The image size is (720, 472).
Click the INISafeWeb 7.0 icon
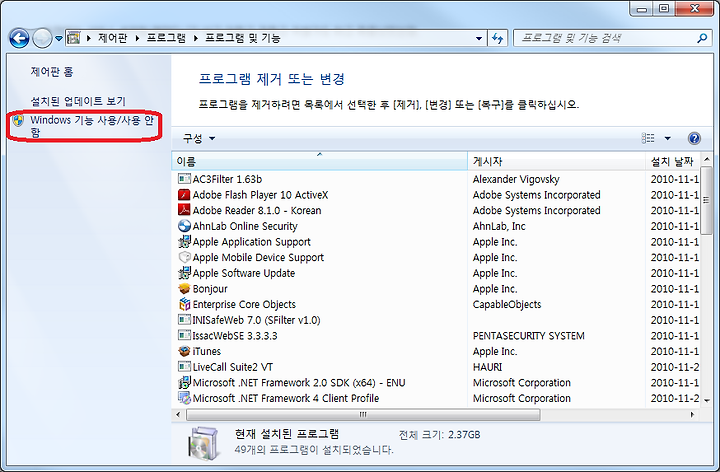(184, 320)
